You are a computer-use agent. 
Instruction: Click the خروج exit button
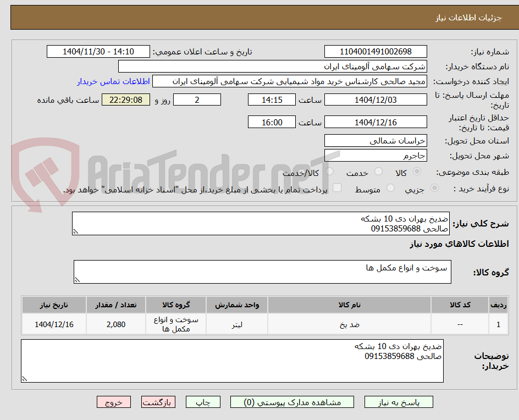[x=113, y=402]
